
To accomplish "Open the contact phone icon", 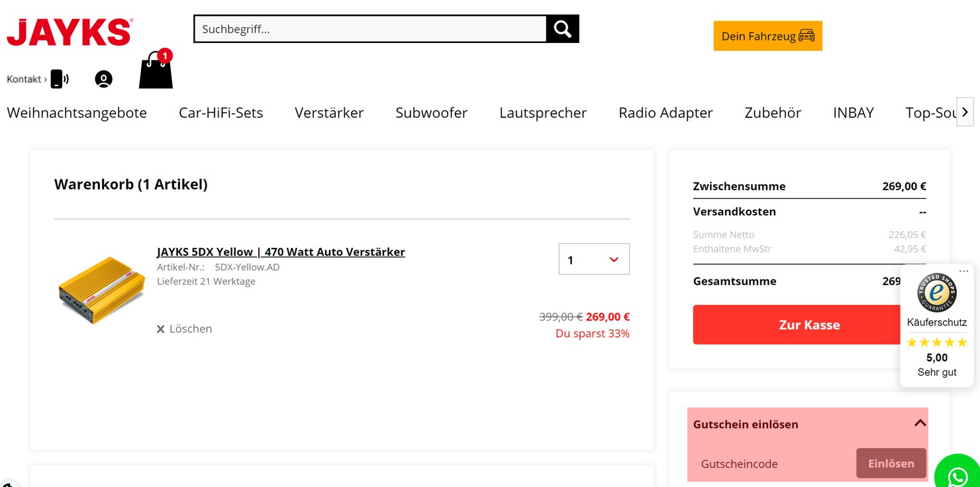I will click(60, 79).
